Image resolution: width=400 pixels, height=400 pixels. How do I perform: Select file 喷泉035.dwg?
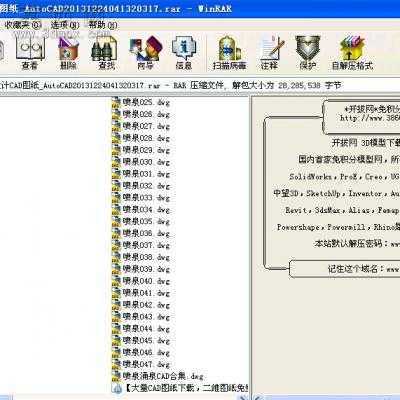click(141, 221)
